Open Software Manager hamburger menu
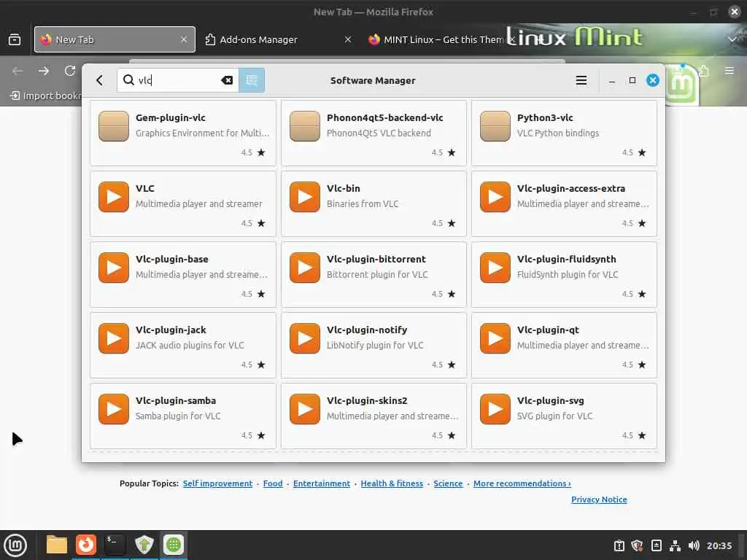This screenshot has width=747, height=560. [x=581, y=80]
